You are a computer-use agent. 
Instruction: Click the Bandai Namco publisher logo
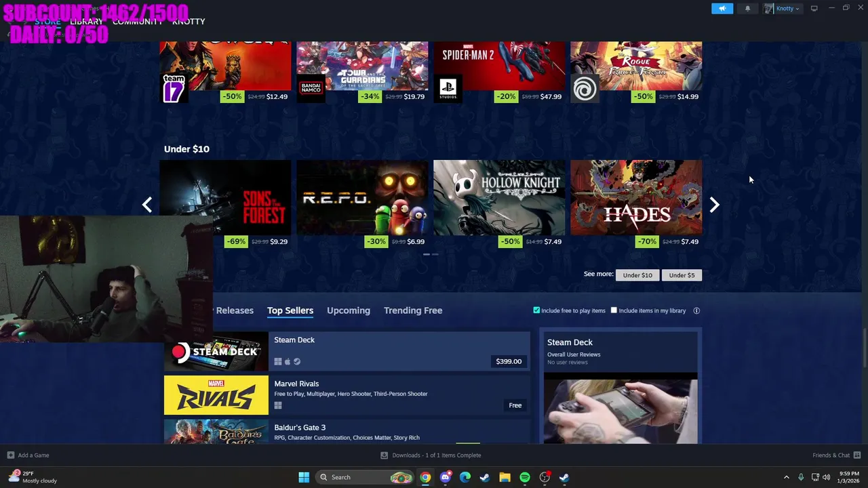point(311,88)
